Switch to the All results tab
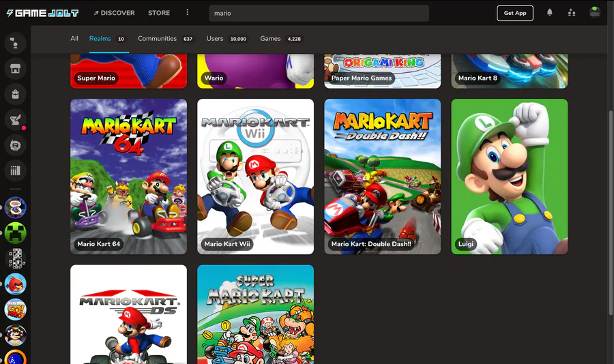614x364 pixels. click(x=74, y=38)
